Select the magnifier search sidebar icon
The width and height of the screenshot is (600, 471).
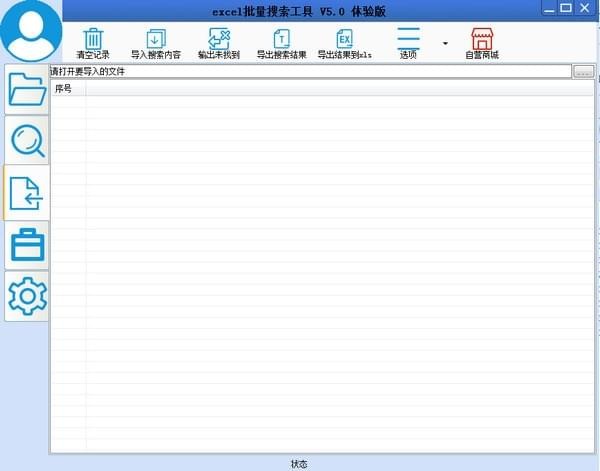(x=27, y=141)
